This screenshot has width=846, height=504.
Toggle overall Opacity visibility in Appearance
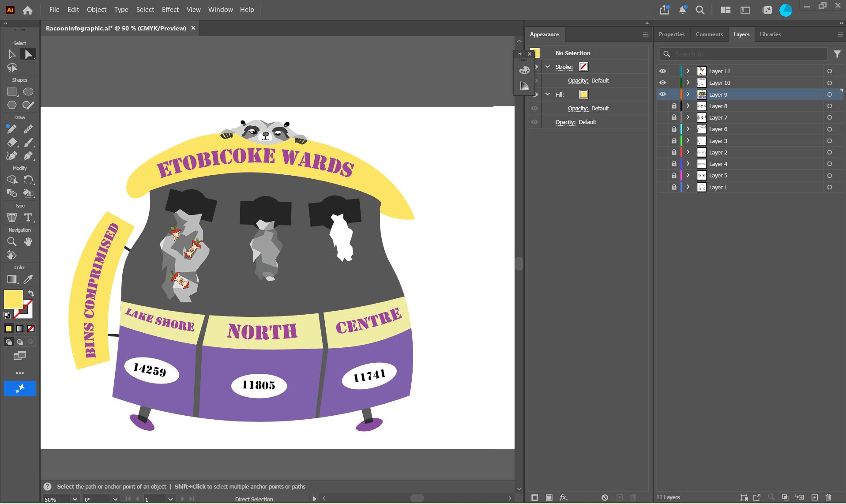(534, 122)
